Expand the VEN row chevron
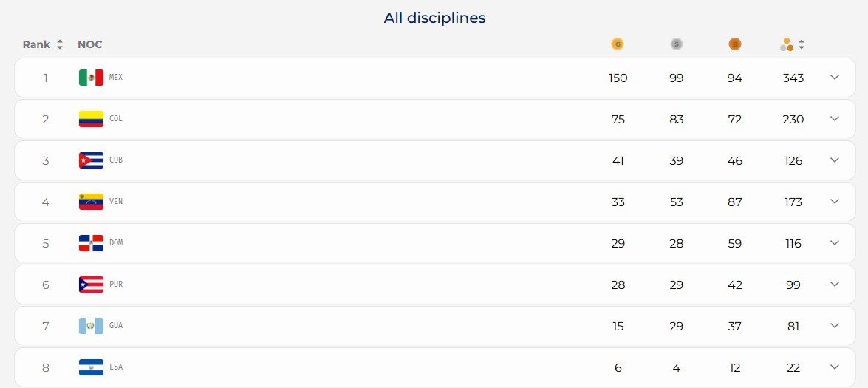 point(835,202)
